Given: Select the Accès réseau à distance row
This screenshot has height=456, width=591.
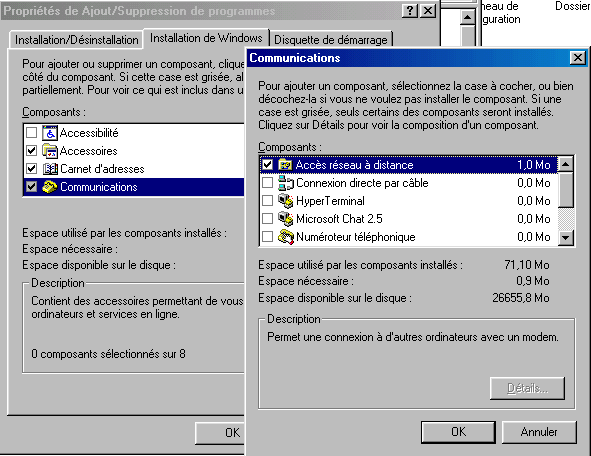Looking at the screenshot, I should tap(408, 165).
